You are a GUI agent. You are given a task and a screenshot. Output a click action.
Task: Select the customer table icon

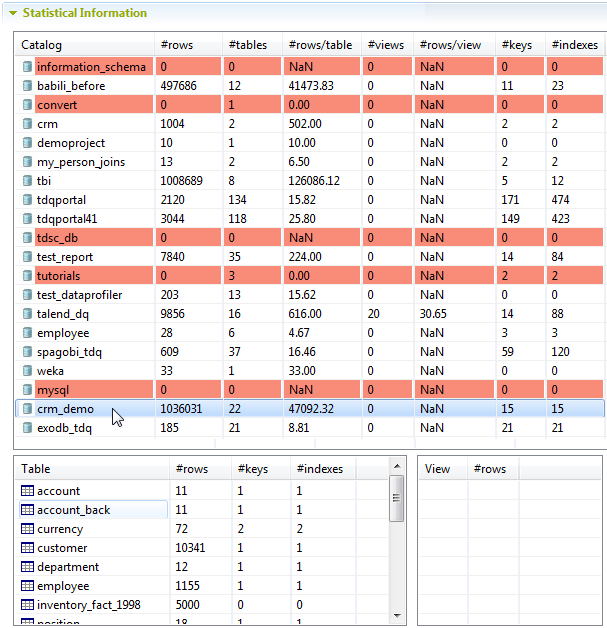[x=27, y=548]
